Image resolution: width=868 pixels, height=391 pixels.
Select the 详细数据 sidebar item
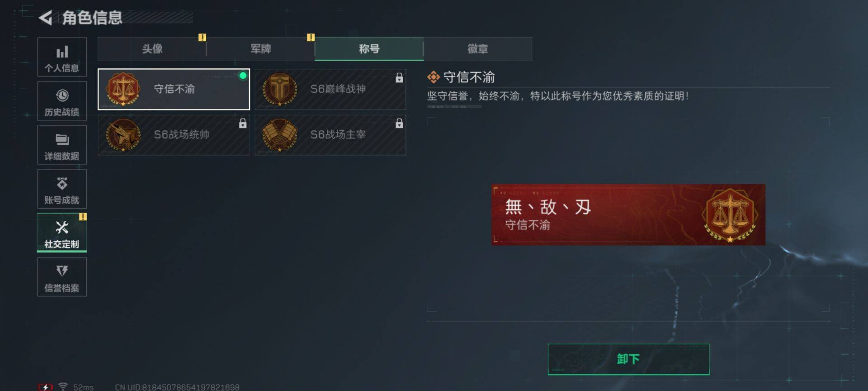(x=62, y=145)
